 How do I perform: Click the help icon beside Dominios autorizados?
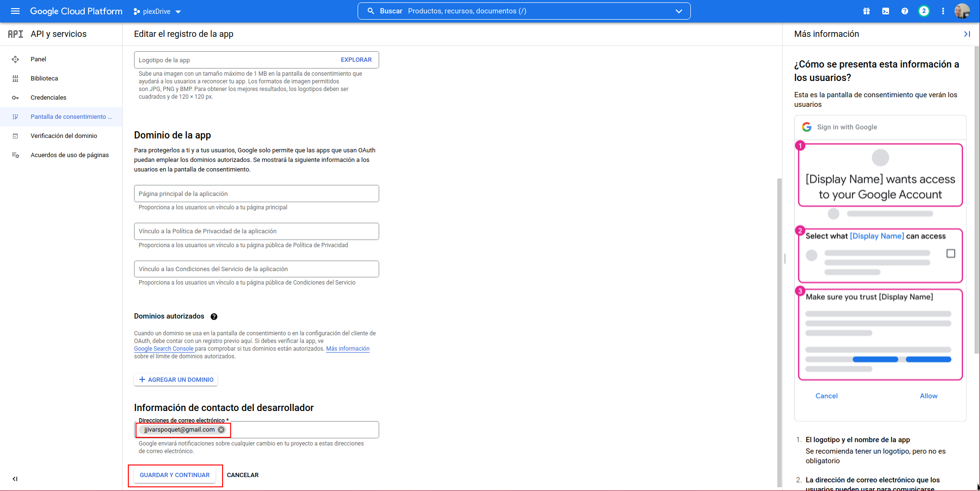pyautogui.click(x=214, y=317)
